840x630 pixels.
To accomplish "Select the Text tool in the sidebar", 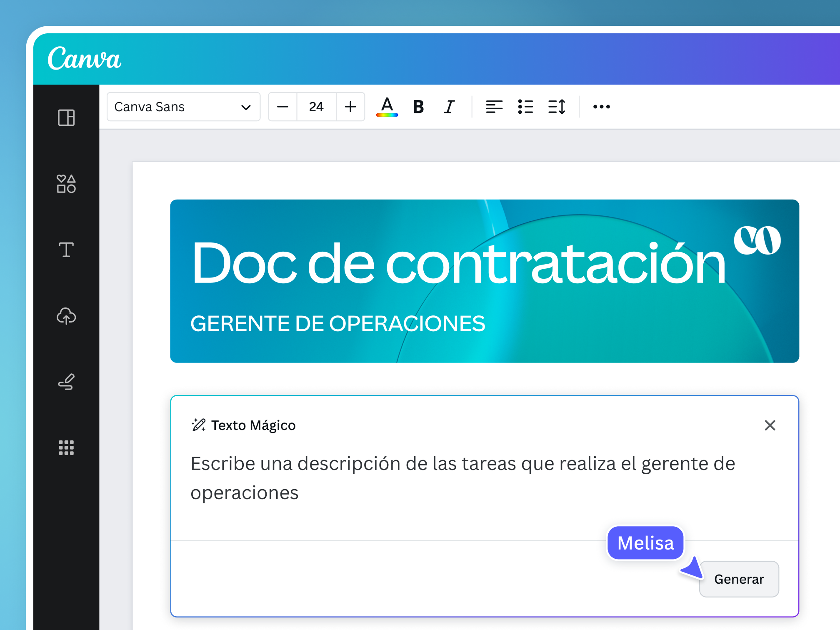I will tap(66, 250).
